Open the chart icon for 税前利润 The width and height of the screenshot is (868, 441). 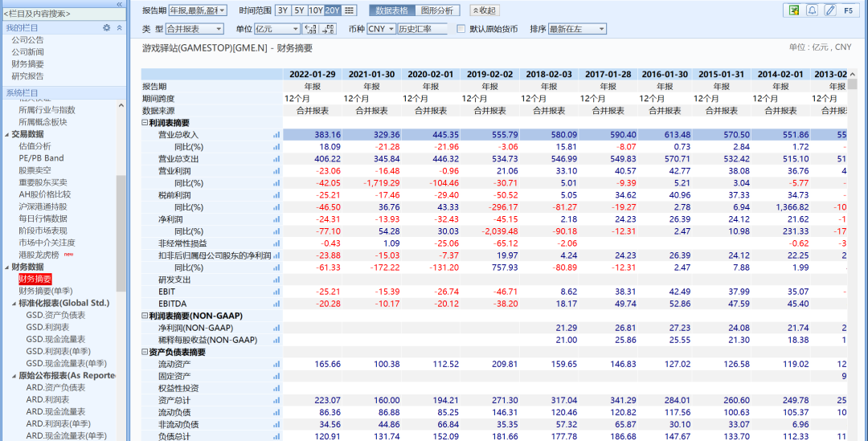coord(276,195)
